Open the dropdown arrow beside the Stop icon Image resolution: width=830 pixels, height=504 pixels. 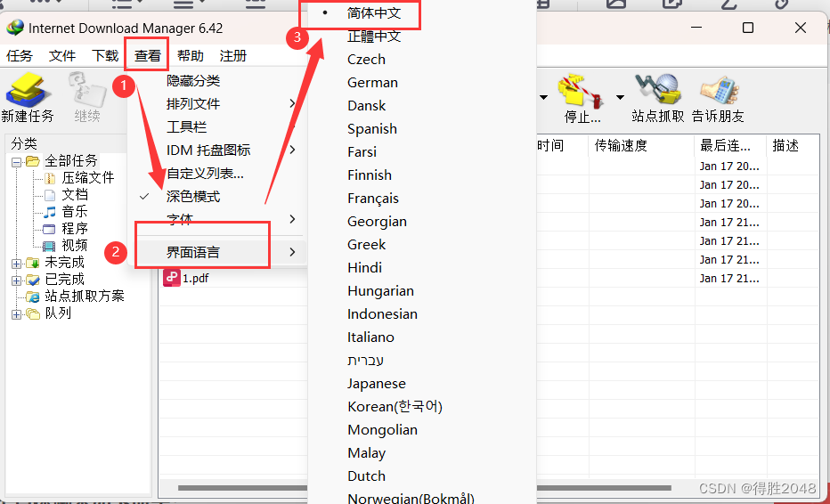[620, 97]
